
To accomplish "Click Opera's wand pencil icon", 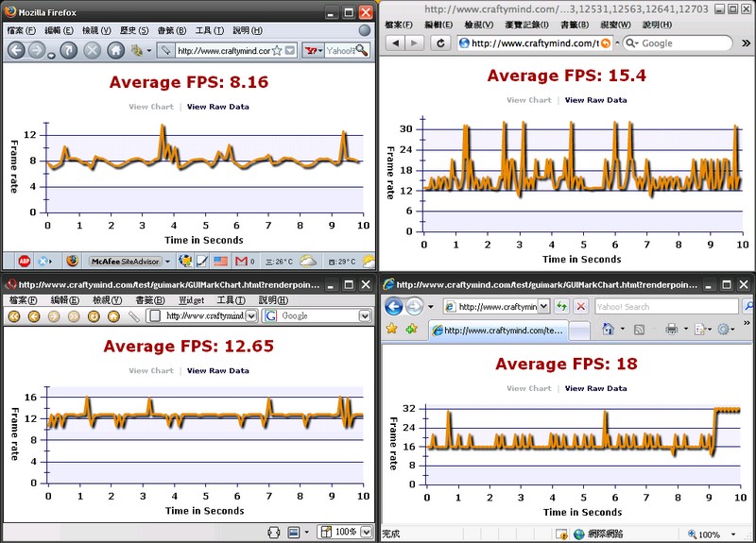I will click(x=133, y=316).
